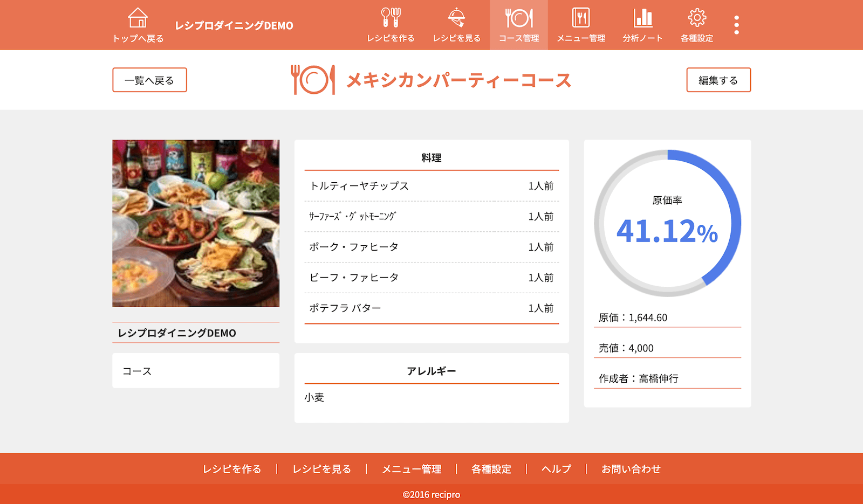This screenshot has height=504, width=863.
Task: Select the コース管理 plate icon
Action: 518,18
